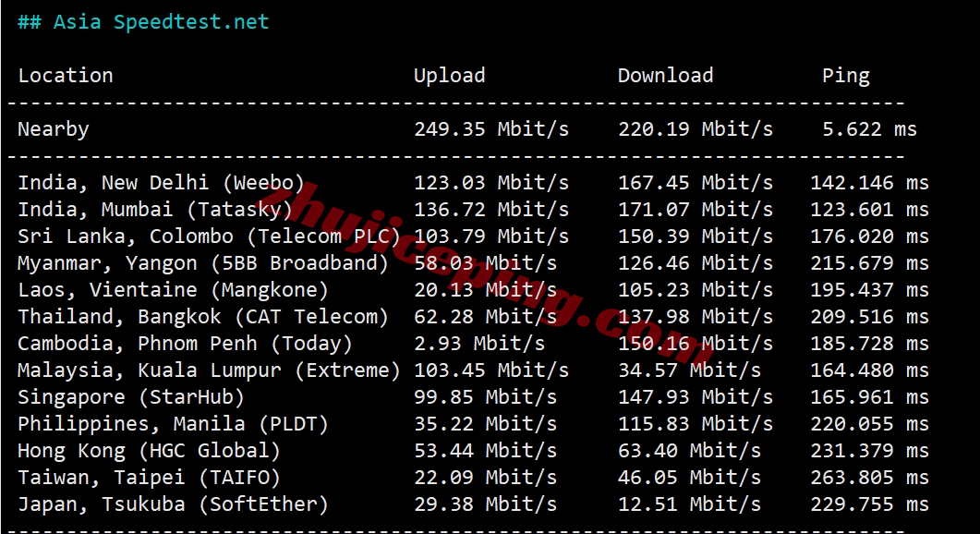Click Cambodia upload speed 2.93 Mbit/s
Viewport: 980px width, 534px height.
pos(478,344)
